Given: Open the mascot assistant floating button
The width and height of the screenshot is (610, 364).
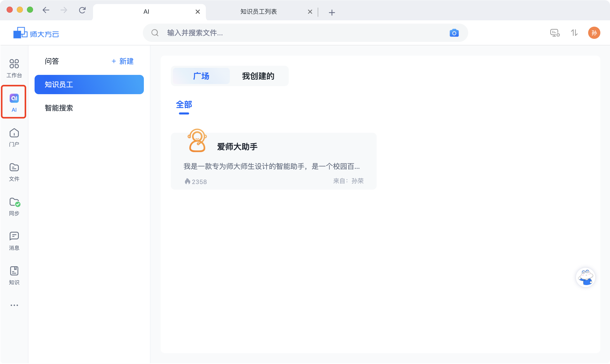Looking at the screenshot, I should [x=585, y=277].
